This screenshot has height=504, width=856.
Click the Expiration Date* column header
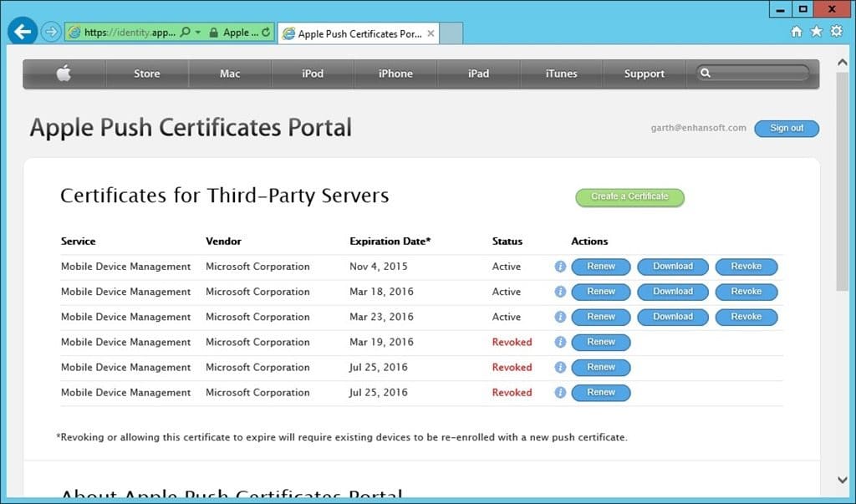390,242
